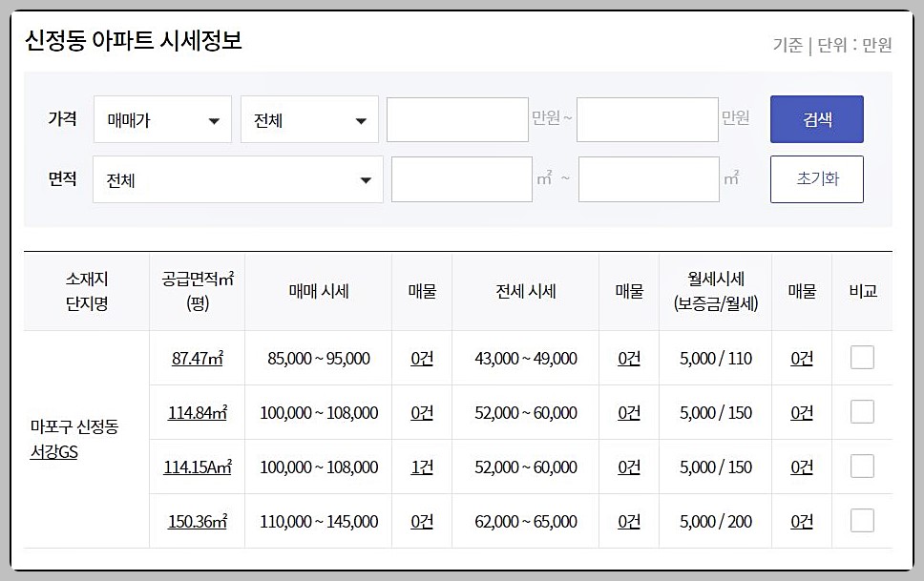The height and width of the screenshot is (581, 924).
Task: Open the 면적 전체 area dropdown
Action: pos(237,179)
